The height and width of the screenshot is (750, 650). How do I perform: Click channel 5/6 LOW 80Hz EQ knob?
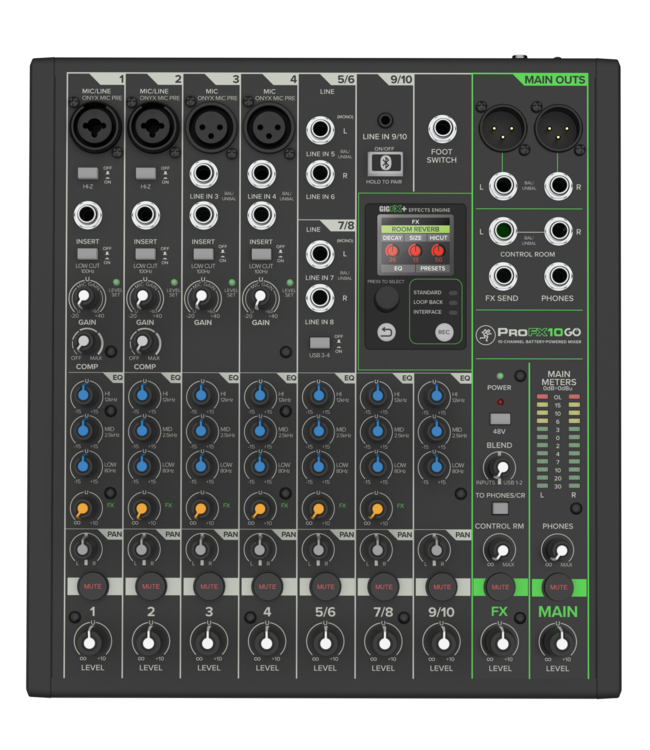point(317,465)
